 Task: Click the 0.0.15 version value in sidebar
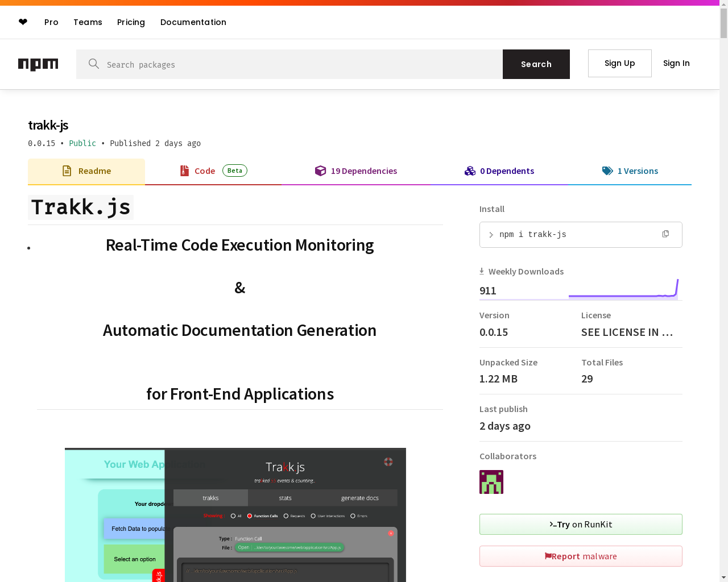(494, 332)
